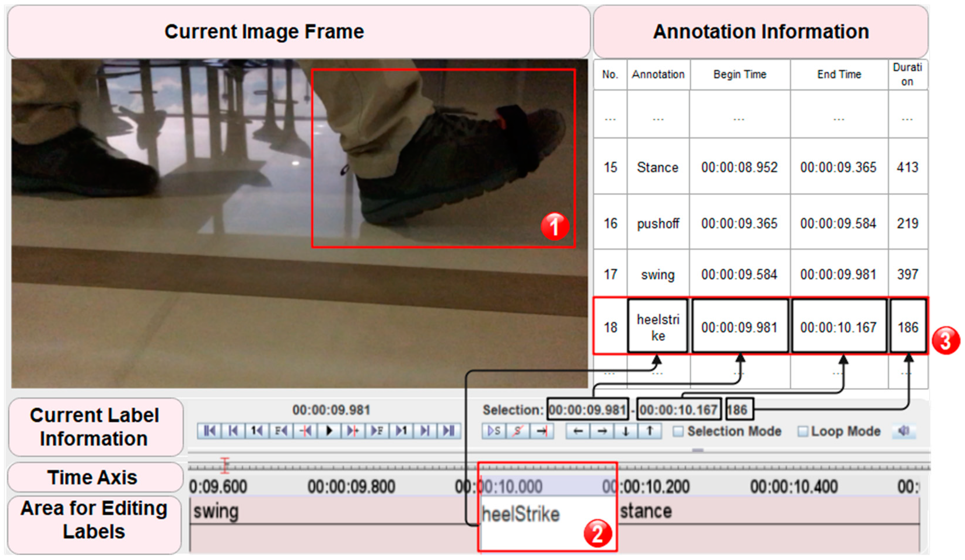This screenshot has width=965, height=560.
Task: Click the Annotation column header
Action: pyautogui.click(x=658, y=75)
